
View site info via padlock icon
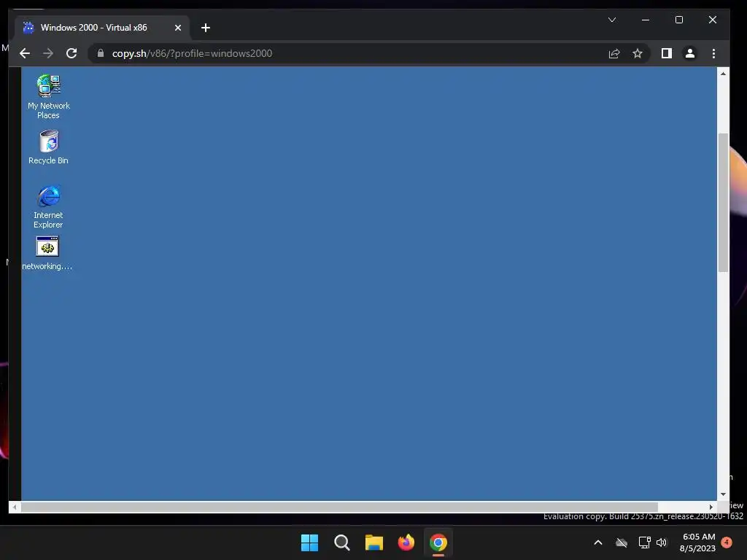tap(101, 53)
